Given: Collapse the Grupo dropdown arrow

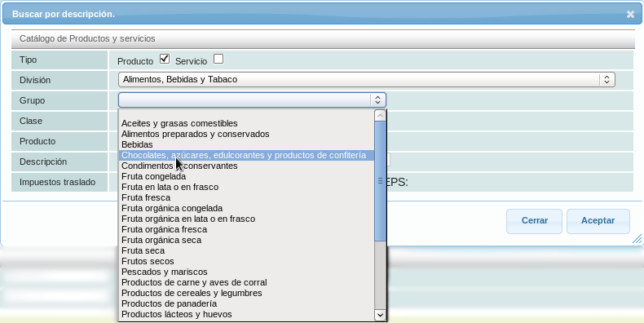Looking at the screenshot, I should (x=378, y=100).
